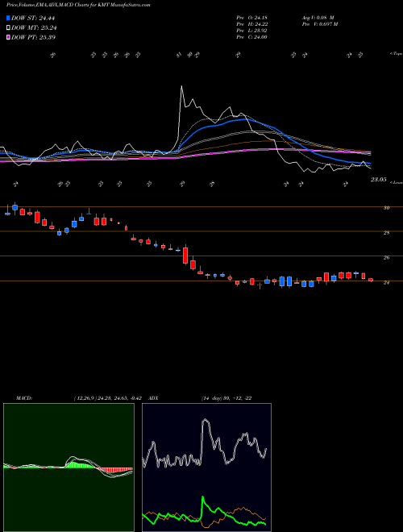Select the 'Pre O: 24.18' value
This screenshot has width=403, height=532.
coord(252,18)
